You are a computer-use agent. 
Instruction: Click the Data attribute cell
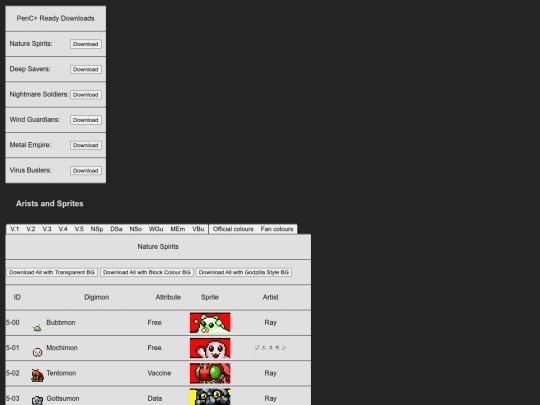[x=155, y=398]
